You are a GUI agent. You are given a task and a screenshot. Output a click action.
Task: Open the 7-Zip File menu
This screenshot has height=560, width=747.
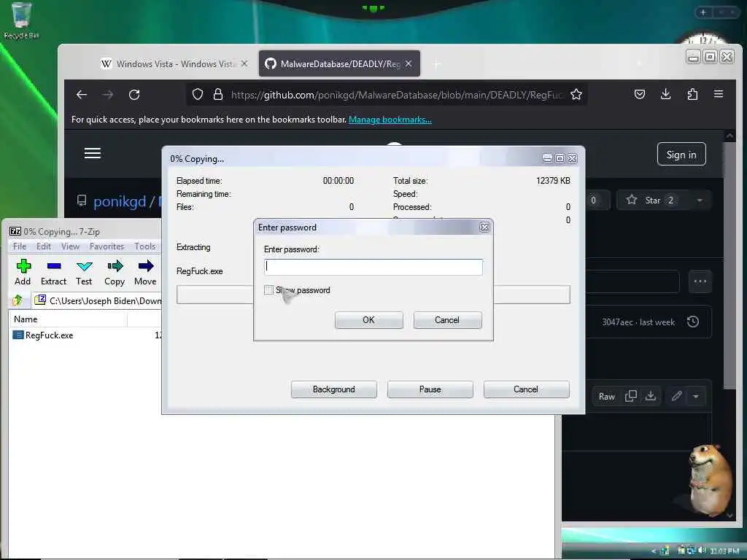point(20,246)
